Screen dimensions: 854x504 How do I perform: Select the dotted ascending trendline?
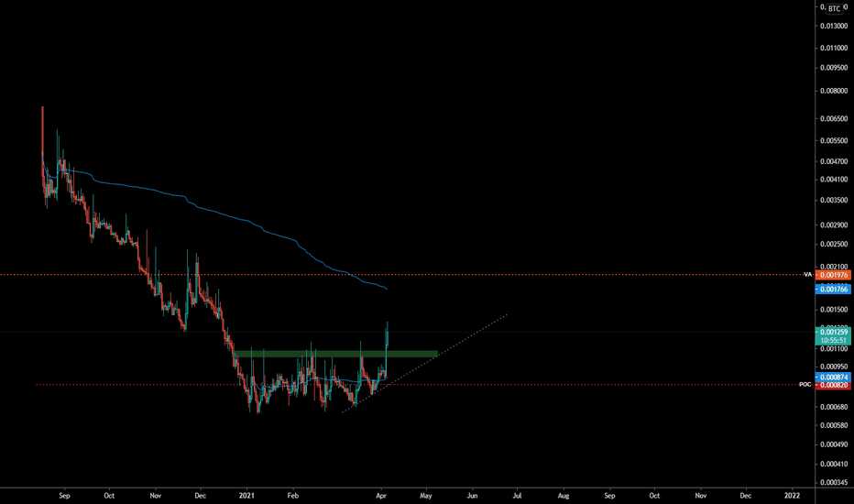coord(425,363)
